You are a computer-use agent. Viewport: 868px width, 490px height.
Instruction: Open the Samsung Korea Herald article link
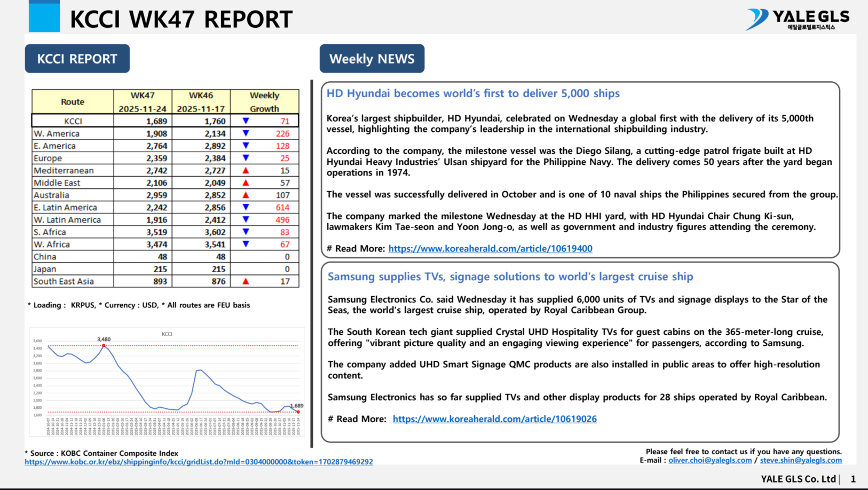pyautogui.click(x=494, y=420)
